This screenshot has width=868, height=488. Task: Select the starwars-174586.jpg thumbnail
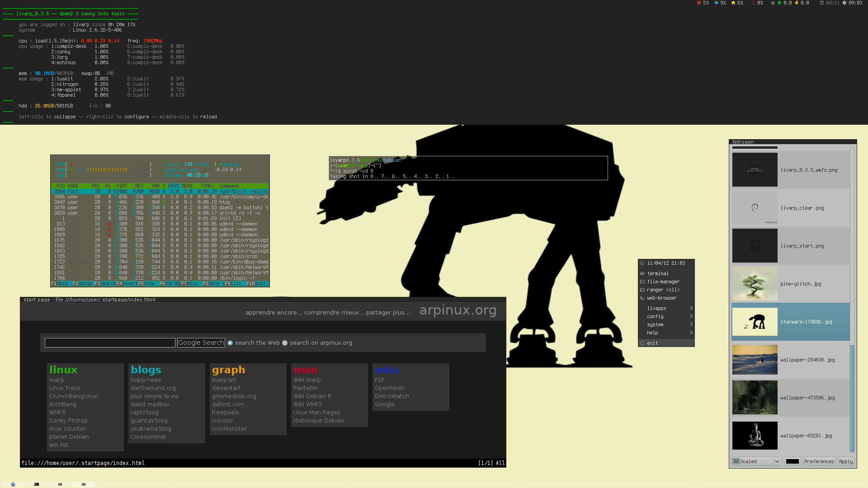tap(755, 322)
